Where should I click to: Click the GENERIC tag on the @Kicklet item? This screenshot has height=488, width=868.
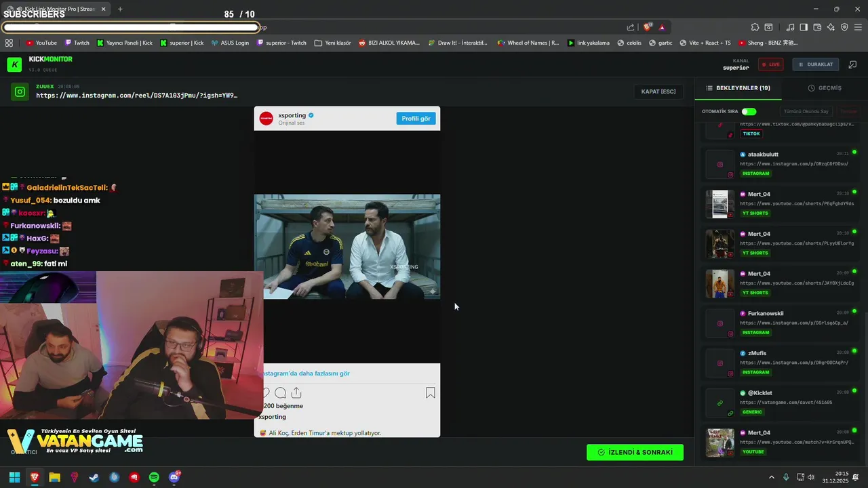[752, 412]
